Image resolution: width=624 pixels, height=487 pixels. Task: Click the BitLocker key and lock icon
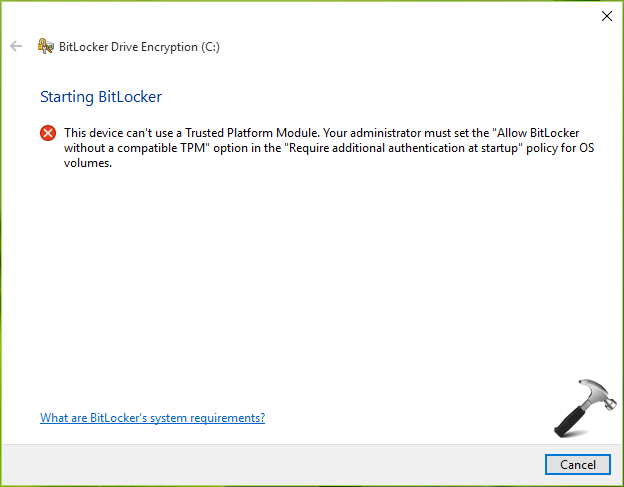[x=44, y=46]
